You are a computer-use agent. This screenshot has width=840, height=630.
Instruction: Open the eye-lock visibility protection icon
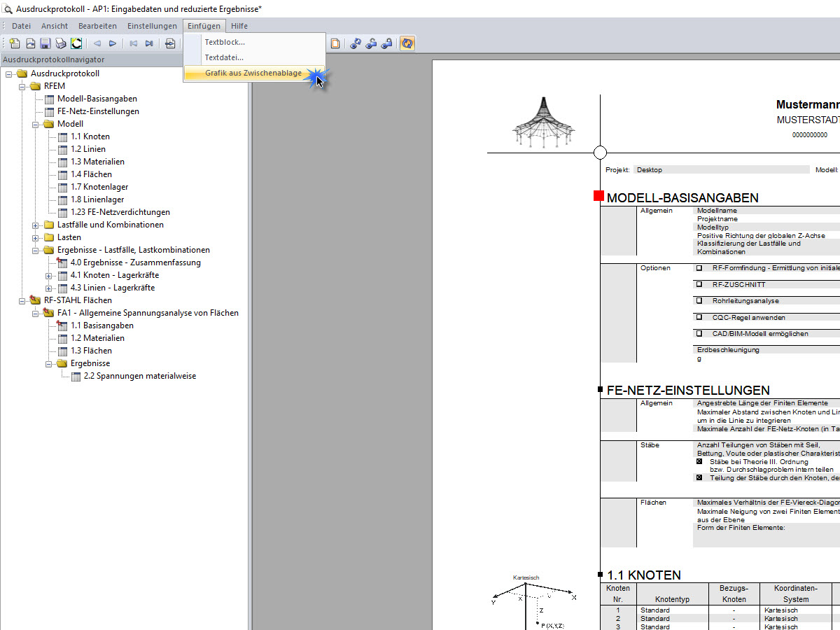click(387, 43)
